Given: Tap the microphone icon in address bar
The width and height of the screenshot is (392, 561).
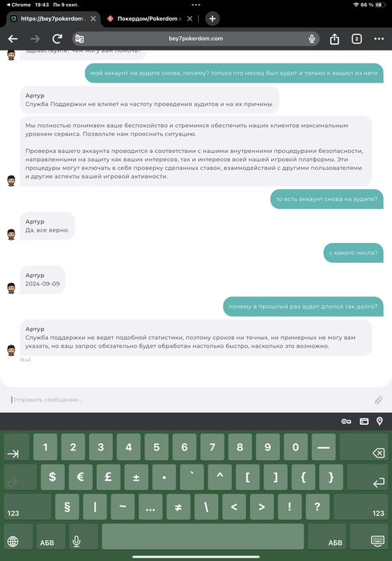Looking at the screenshot, I should 312,38.
